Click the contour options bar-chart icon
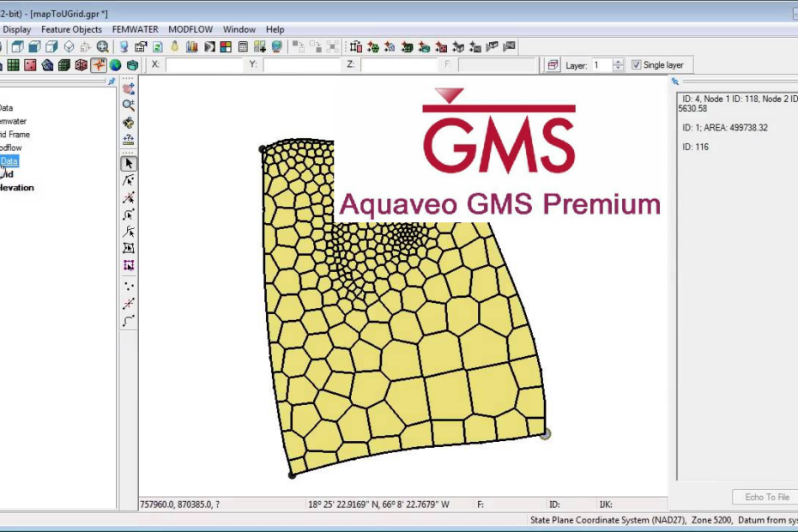Screen dimensions: 798x532 click(192, 47)
